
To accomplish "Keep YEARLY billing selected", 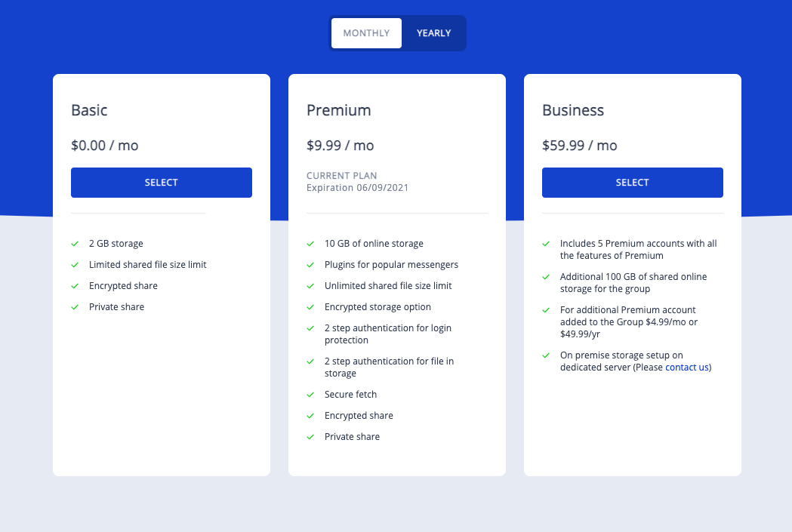I will [x=433, y=32].
